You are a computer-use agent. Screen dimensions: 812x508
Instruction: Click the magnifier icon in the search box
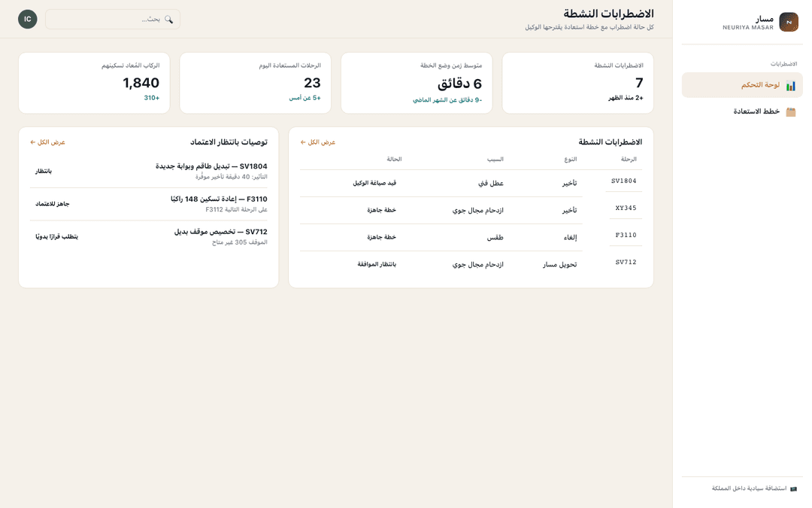pyautogui.click(x=169, y=19)
